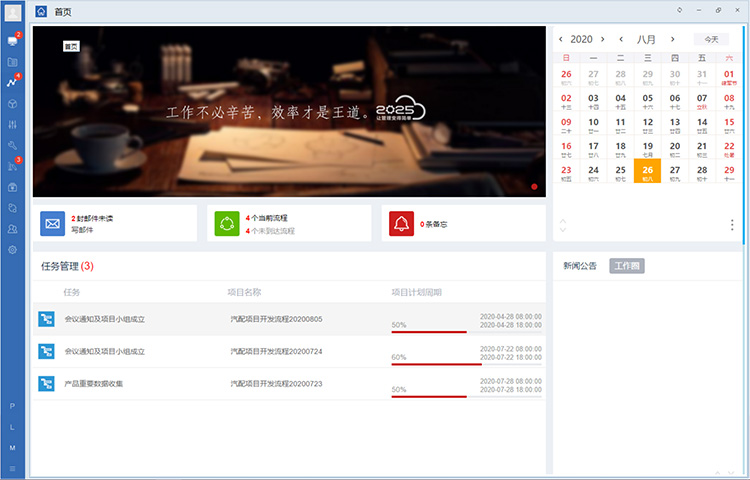Open the settings gear in the sidebar
Image resolution: width=750 pixels, height=480 pixels.
coord(13,250)
